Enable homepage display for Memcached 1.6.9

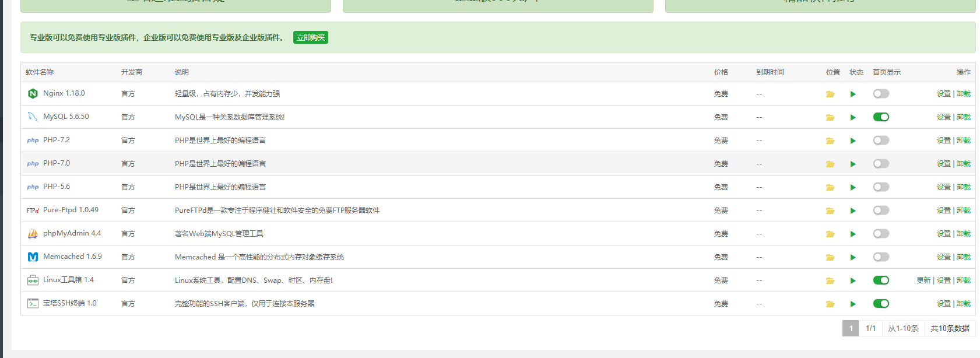tap(881, 257)
